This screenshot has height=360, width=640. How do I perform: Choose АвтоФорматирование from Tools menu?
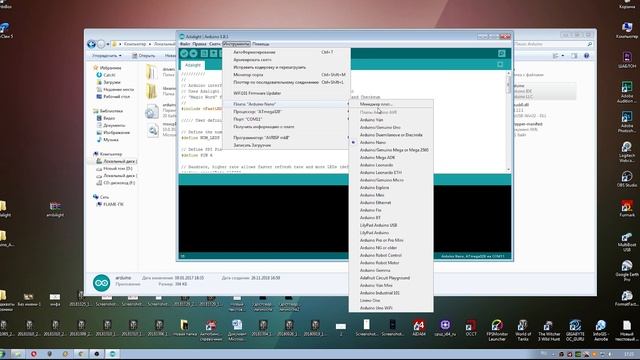pyautogui.click(x=287, y=52)
